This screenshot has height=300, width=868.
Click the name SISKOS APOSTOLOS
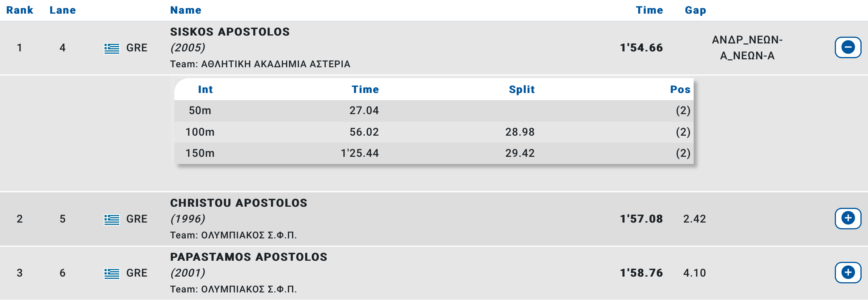(x=230, y=32)
